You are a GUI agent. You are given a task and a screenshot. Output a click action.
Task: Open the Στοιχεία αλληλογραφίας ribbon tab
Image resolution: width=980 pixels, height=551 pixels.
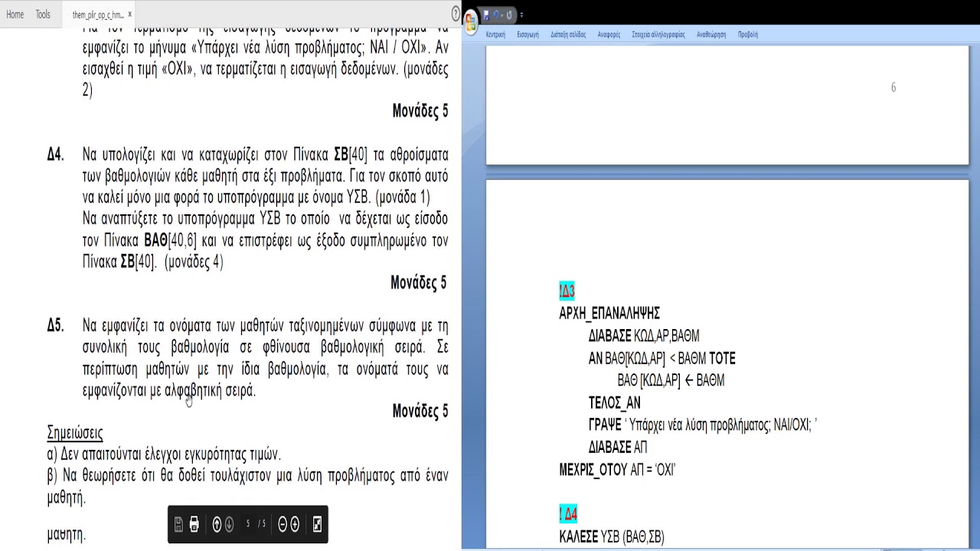[x=658, y=34]
